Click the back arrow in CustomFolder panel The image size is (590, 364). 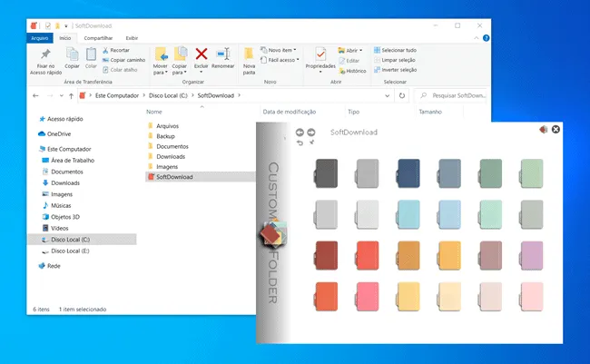[300, 133]
